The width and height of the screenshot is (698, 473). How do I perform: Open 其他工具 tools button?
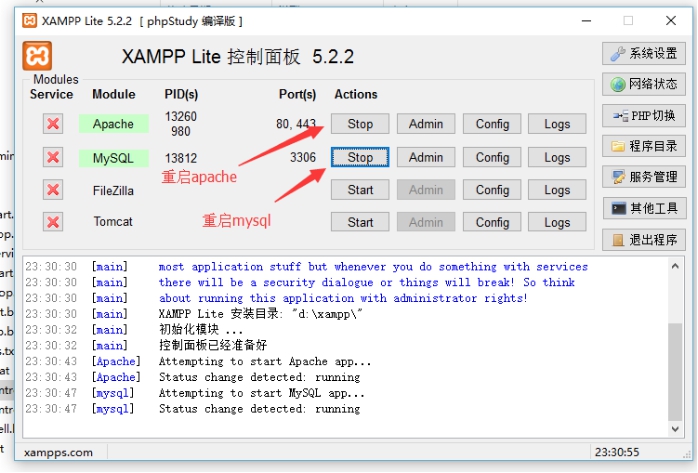(x=643, y=208)
